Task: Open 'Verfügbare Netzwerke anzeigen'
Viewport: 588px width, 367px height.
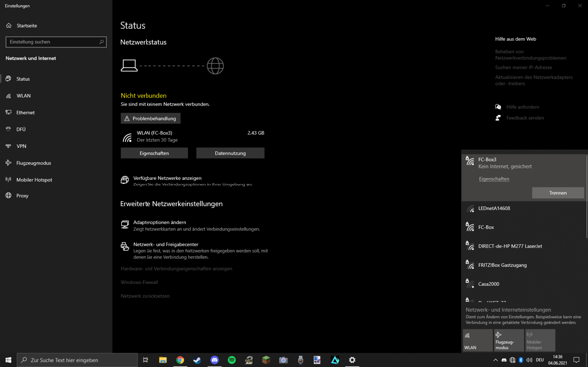Action: [x=186, y=181]
